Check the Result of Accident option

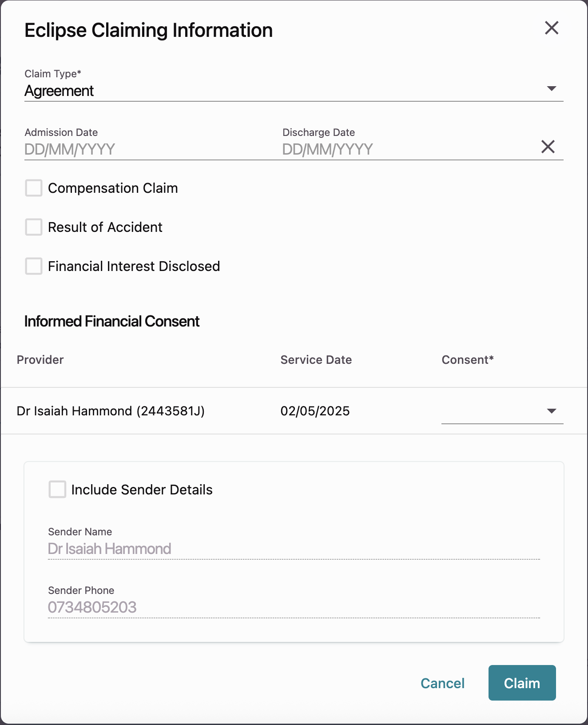click(33, 227)
